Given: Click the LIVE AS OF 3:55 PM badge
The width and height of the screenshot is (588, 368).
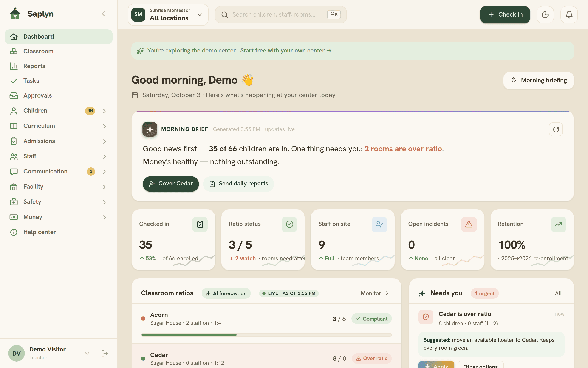Looking at the screenshot, I should [x=289, y=293].
